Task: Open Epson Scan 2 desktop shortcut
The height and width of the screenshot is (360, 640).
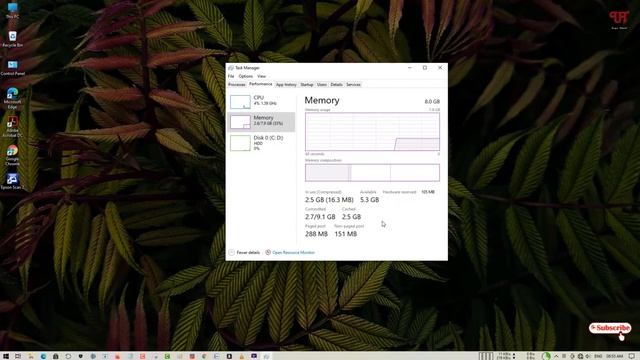Action: [12, 181]
